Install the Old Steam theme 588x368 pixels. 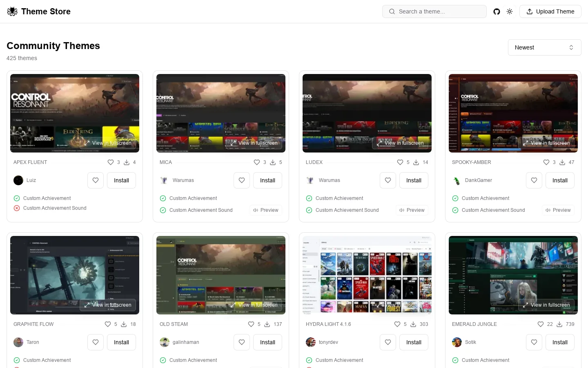[x=267, y=342]
